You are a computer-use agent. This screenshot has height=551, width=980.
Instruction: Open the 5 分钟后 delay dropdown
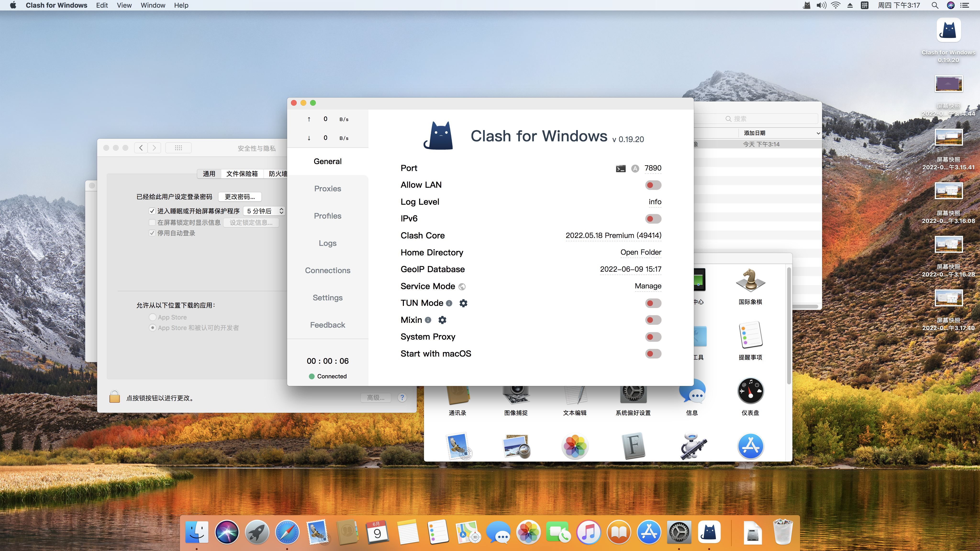pyautogui.click(x=264, y=211)
